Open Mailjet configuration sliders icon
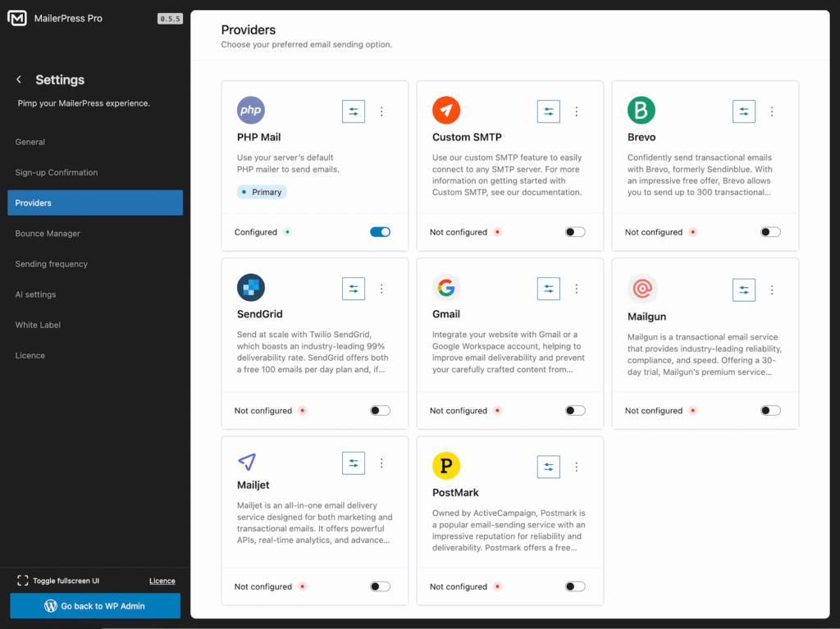The height and width of the screenshot is (629, 840). pyautogui.click(x=353, y=463)
